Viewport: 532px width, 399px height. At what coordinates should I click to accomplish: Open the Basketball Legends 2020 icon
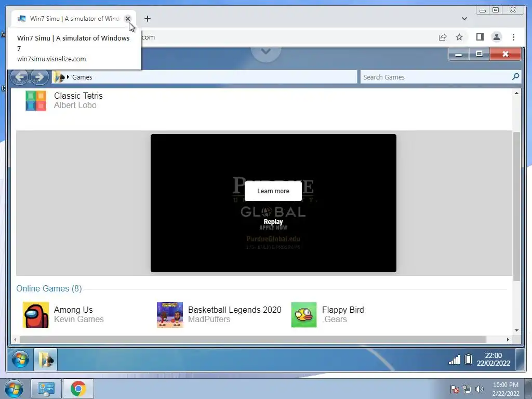click(170, 314)
